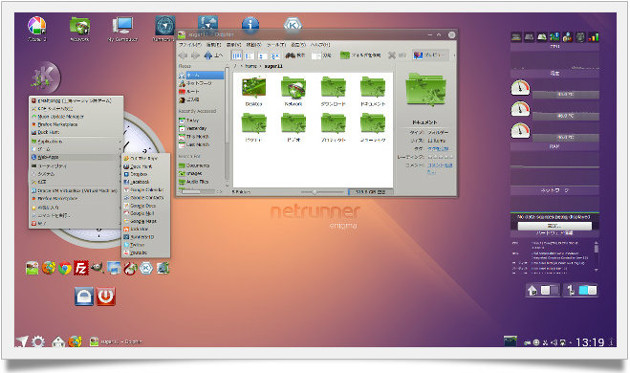Click the add-comment link in info panel

point(439,168)
